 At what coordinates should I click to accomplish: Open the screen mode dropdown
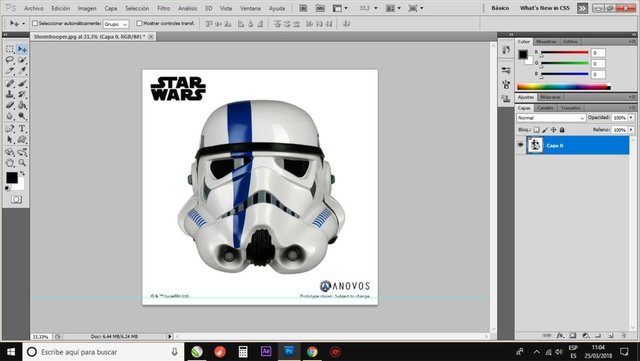[x=416, y=8]
